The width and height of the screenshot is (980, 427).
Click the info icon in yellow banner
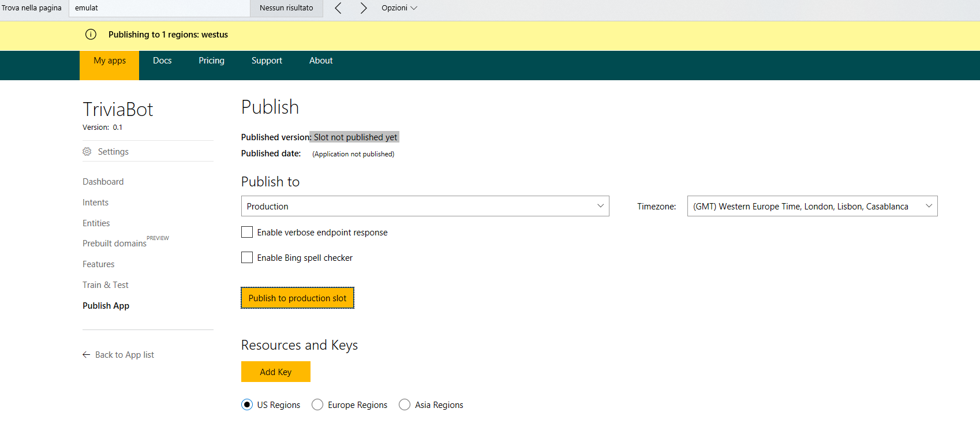coord(91,35)
